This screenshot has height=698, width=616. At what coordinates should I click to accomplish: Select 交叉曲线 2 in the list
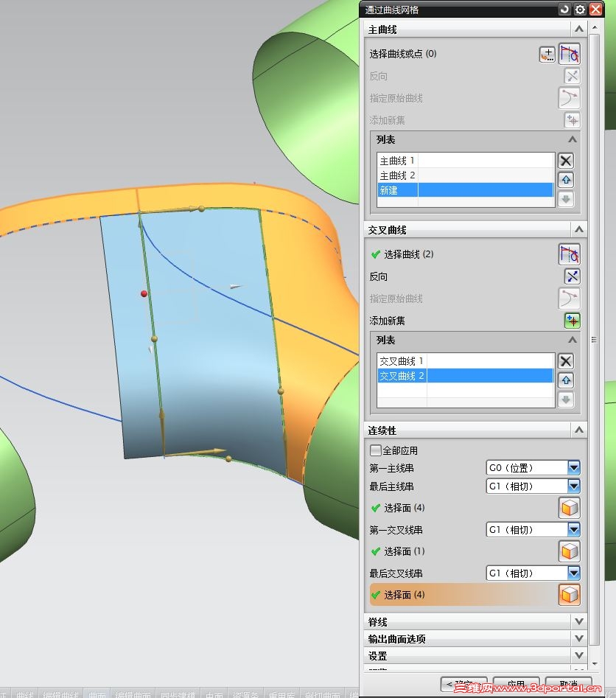tap(465, 376)
